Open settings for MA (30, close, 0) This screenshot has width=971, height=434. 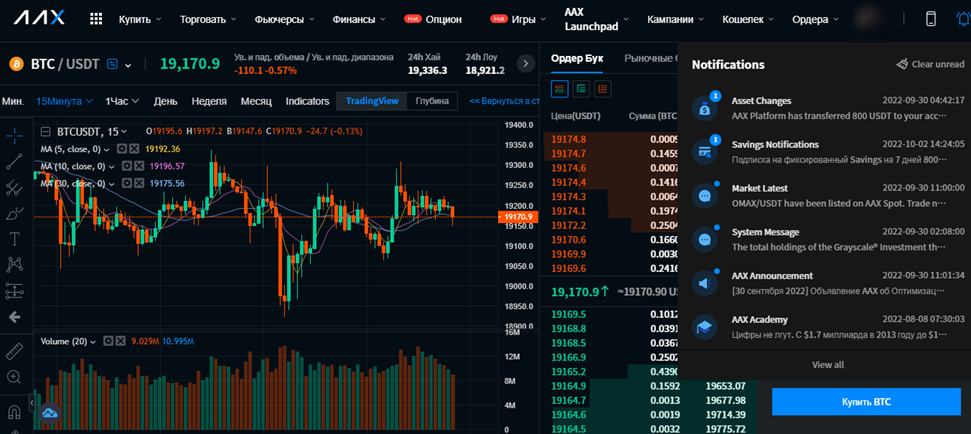click(x=126, y=184)
